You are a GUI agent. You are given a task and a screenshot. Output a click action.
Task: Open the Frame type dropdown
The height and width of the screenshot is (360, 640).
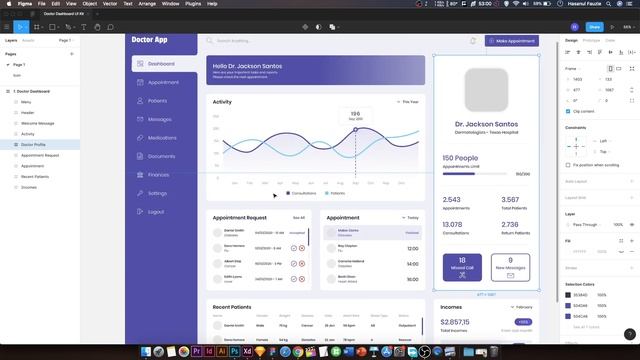(x=573, y=69)
